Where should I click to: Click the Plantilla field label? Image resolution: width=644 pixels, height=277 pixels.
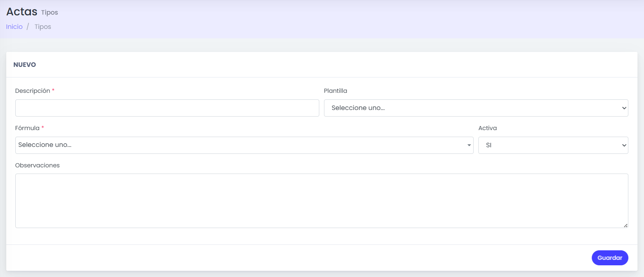[x=335, y=91]
